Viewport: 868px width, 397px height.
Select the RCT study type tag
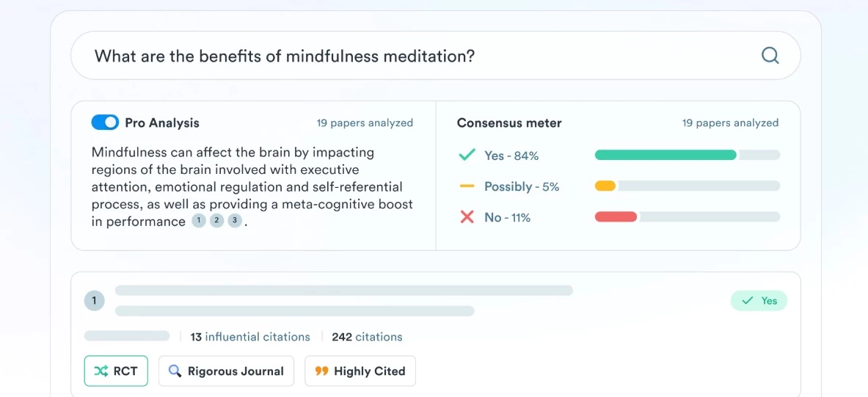click(x=116, y=371)
